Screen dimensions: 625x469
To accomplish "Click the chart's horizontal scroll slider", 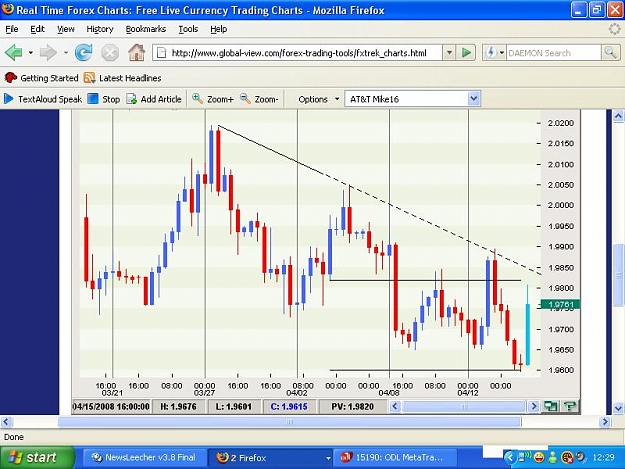I will tap(464, 406).
